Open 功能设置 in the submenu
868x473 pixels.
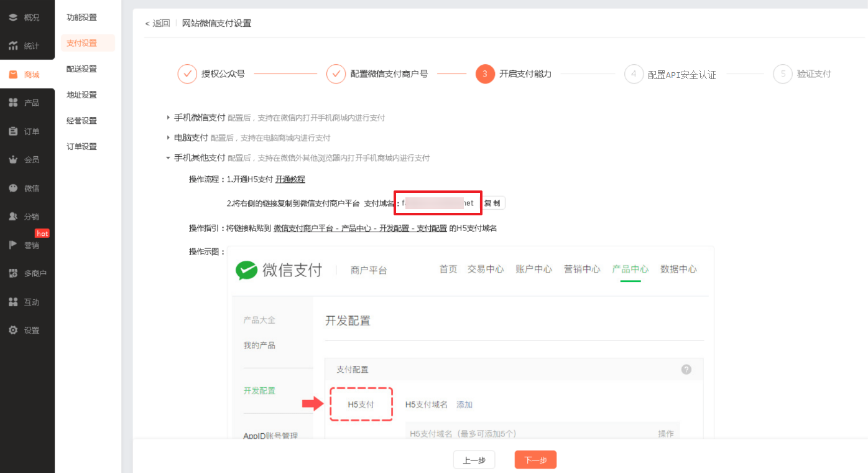pos(81,17)
